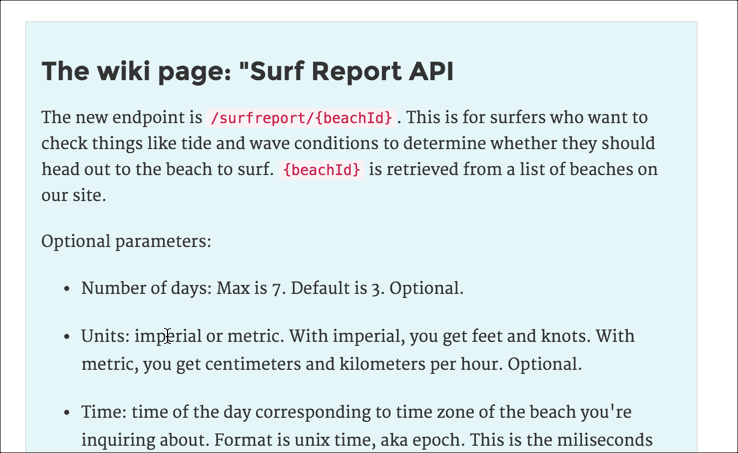Click the word "Time:" in the third bullet
This screenshot has height=453, width=738.
coord(104,412)
